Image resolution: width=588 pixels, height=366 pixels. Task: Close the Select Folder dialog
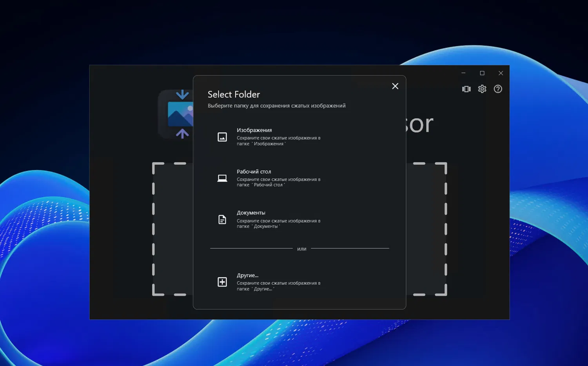click(x=395, y=86)
